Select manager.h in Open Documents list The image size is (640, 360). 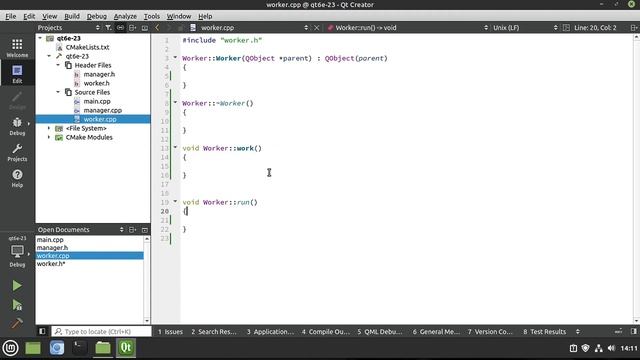pos(52,247)
